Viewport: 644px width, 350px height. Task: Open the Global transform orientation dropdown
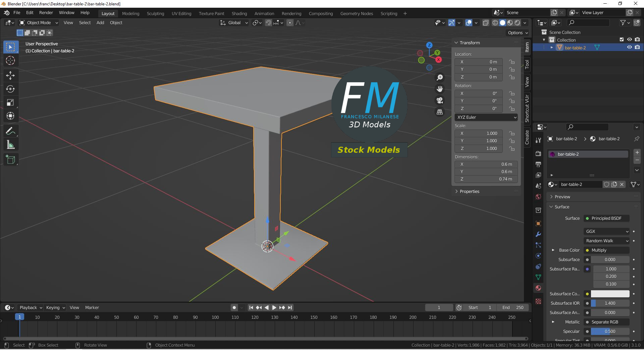coord(234,23)
